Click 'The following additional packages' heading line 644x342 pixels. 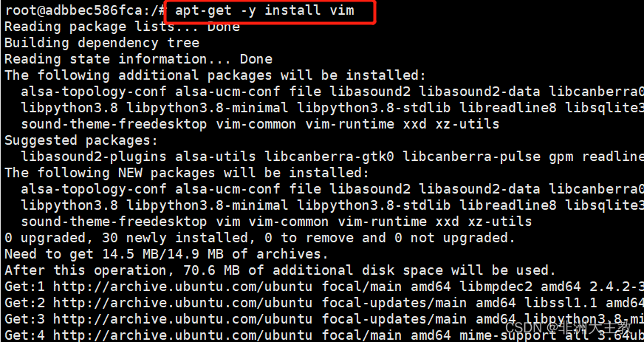tap(215, 75)
